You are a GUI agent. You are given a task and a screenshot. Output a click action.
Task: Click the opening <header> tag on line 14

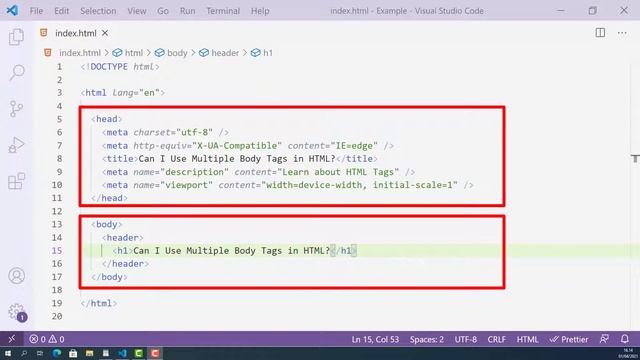(122, 238)
